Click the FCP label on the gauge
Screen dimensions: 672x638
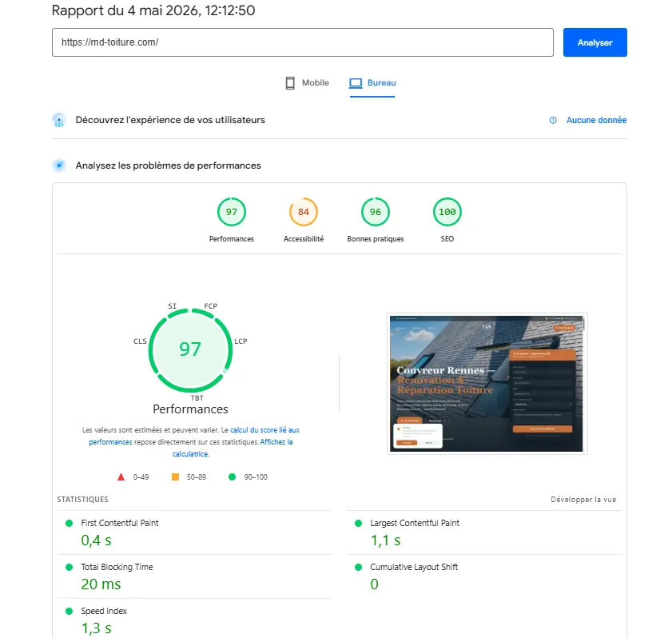pyautogui.click(x=210, y=305)
